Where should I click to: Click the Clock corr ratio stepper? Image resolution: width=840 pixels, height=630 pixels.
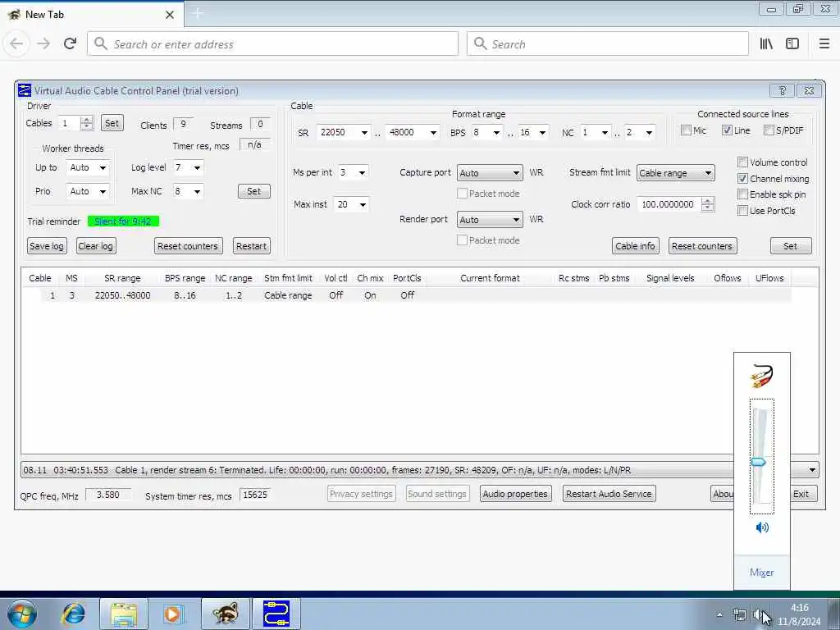click(x=708, y=204)
